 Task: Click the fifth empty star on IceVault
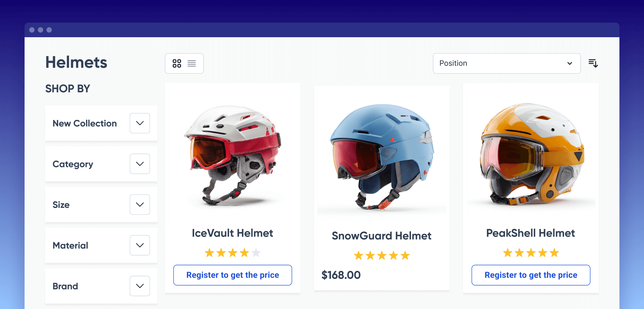256,253
